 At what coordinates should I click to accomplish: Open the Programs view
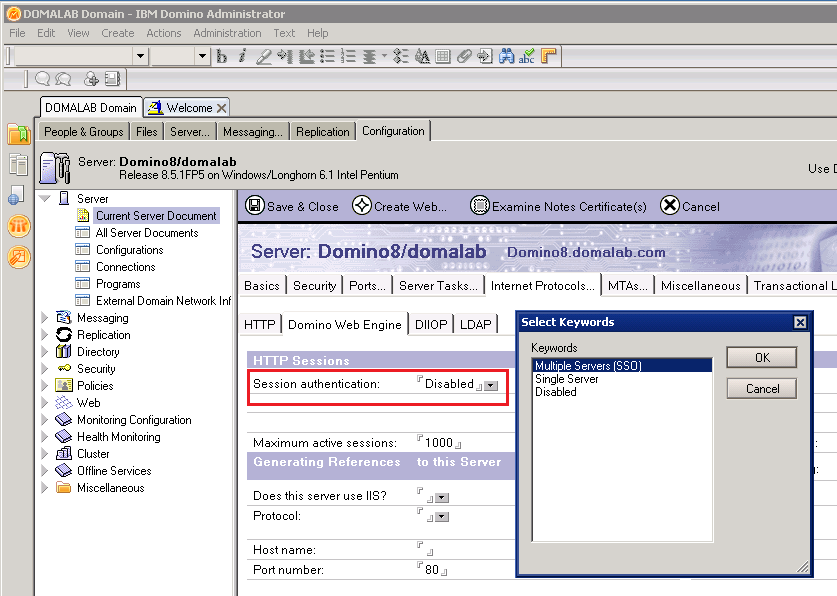(118, 284)
